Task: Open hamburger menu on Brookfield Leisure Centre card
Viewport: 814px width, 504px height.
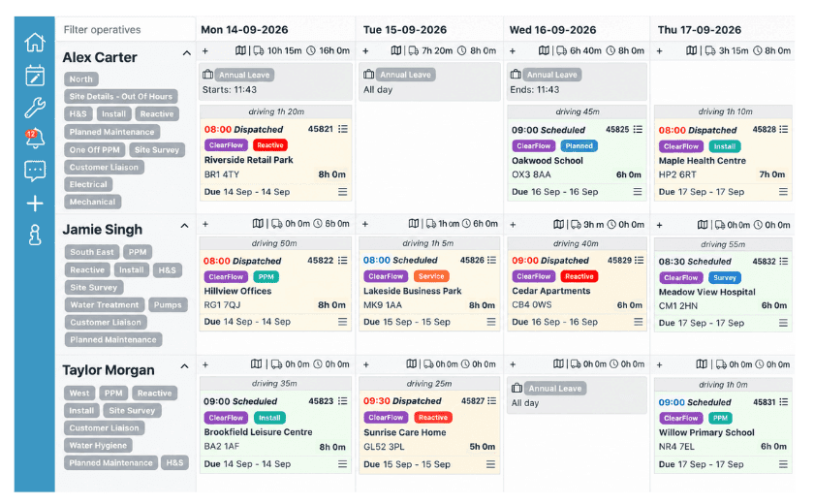Action: coord(343,463)
